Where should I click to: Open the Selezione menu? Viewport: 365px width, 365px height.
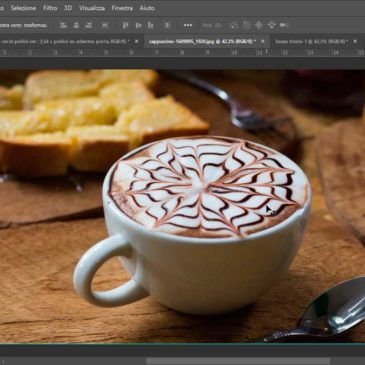click(23, 8)
